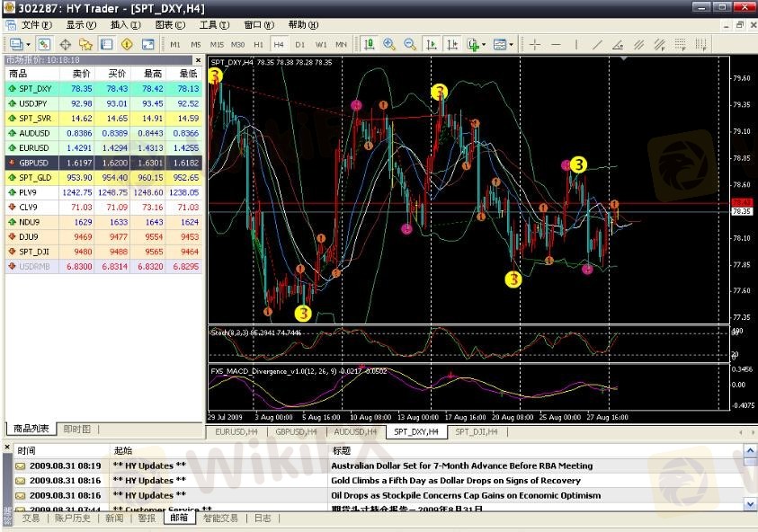This screenshot has height=532, width=758.
Task: Open the Navigator folder-star icon
Action: point(85,44)
